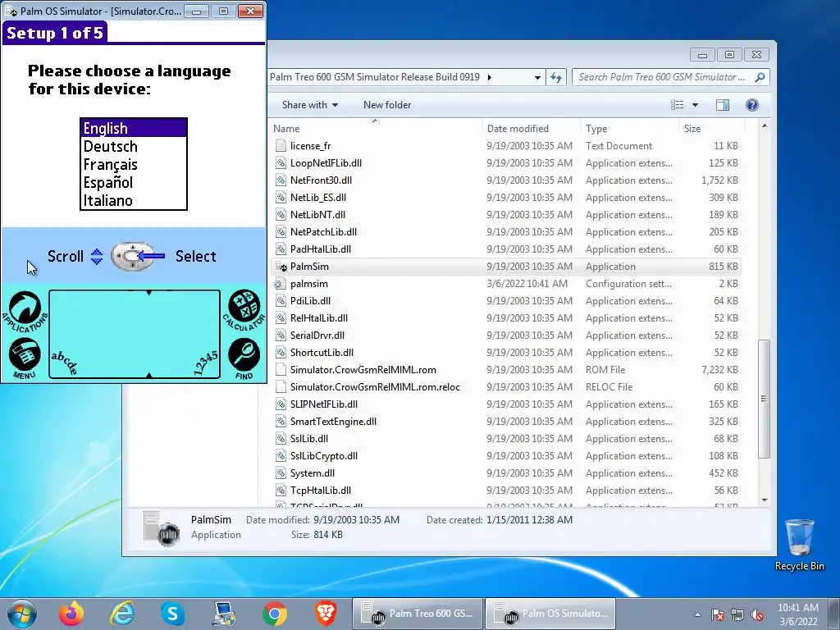The width and height of the screenshot is (840, 630).
Task: Open the view options dropdown arrow
Action: [x=695, y=105]
